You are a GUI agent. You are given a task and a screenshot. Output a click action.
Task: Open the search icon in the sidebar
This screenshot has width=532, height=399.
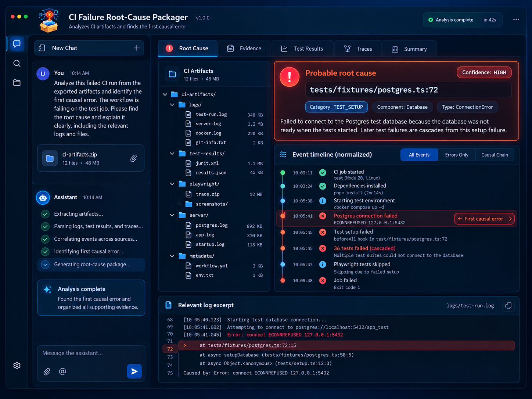click(x=17, y=64)
